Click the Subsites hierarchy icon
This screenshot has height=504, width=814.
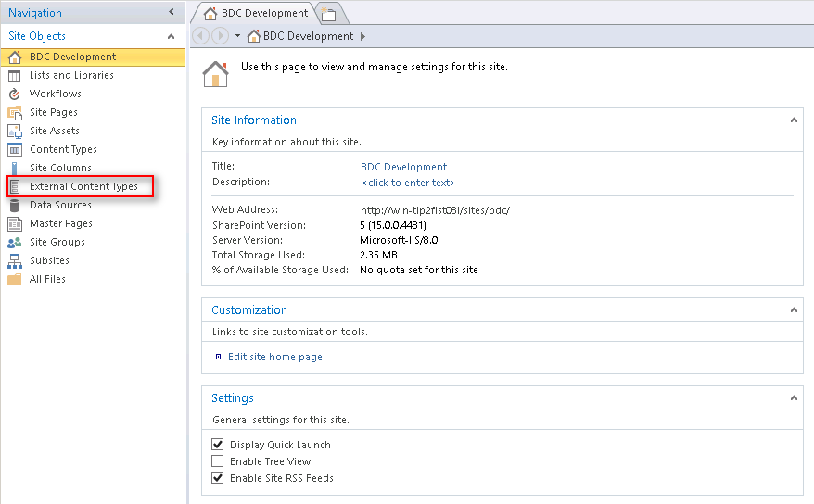coord(15,261)
